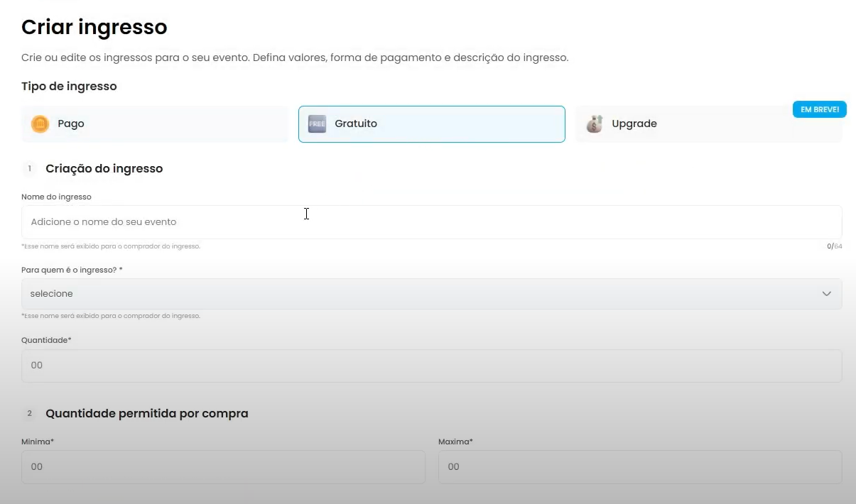856x504 pixels.
Task: Click the description starting with 'Crie ou edite'
Action: 295,57
